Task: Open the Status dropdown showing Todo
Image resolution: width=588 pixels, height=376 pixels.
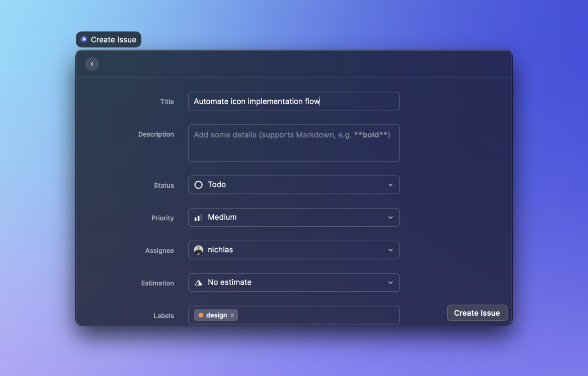Action: click(x=294, y=185)
